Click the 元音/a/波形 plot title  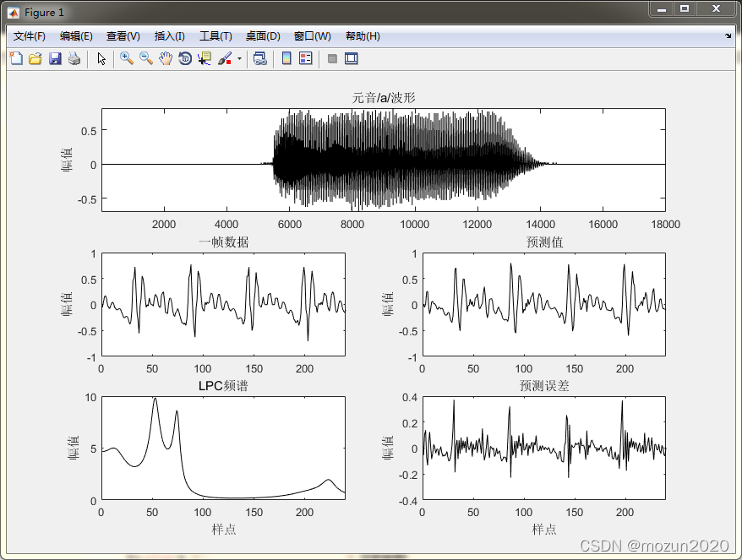click(x=384, y=98)
